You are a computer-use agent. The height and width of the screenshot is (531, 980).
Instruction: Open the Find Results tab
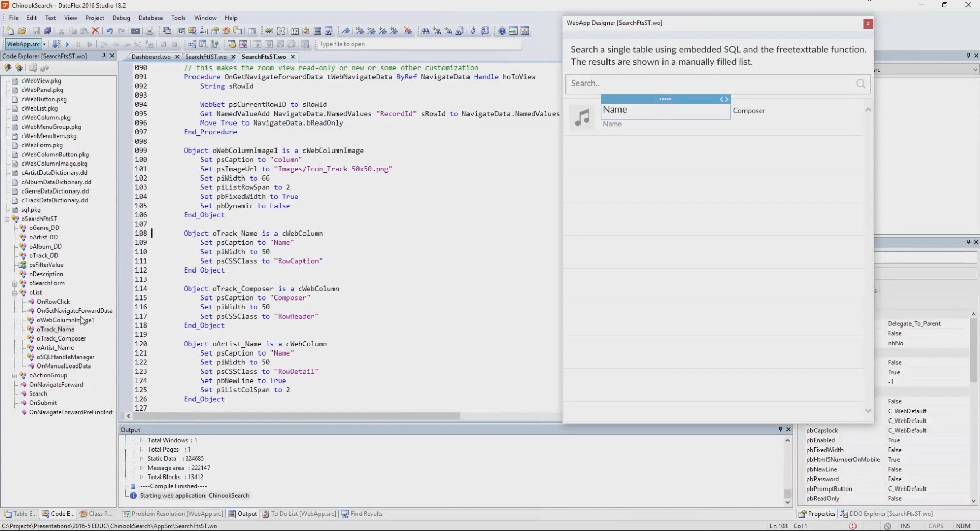tap(366, 514)
